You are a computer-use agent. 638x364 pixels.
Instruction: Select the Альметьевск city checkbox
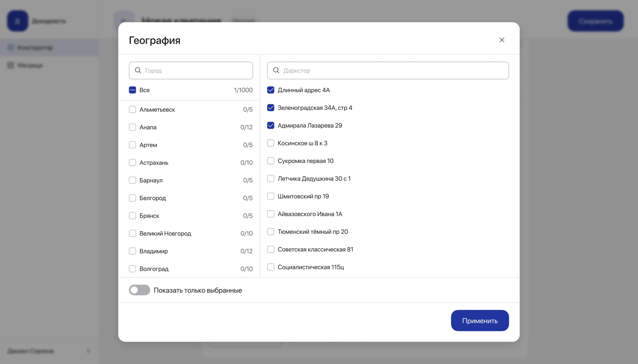[132, 109]
